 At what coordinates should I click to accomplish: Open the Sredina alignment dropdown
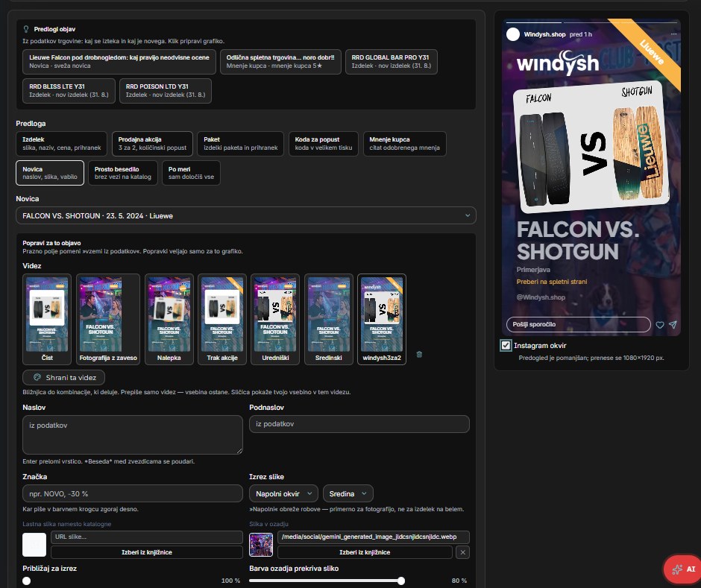tap(348, 493)
